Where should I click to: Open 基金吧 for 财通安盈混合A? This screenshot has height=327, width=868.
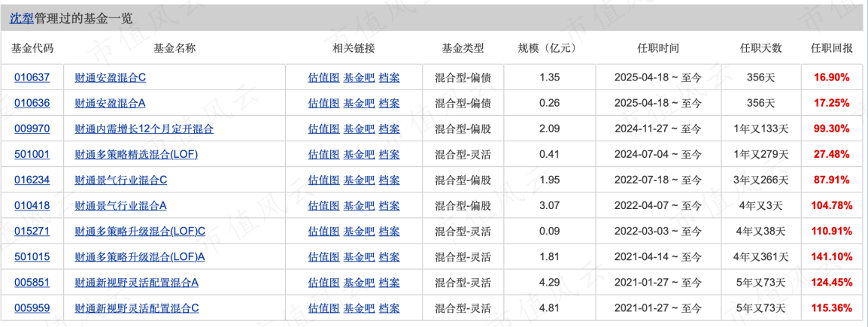point(359,103)
